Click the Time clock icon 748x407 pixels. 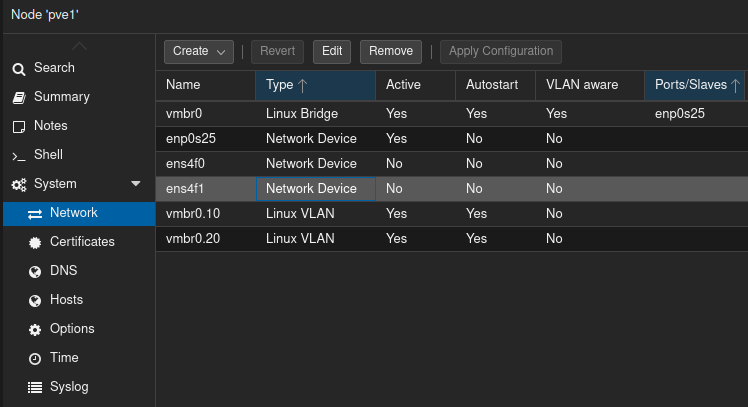35,359
